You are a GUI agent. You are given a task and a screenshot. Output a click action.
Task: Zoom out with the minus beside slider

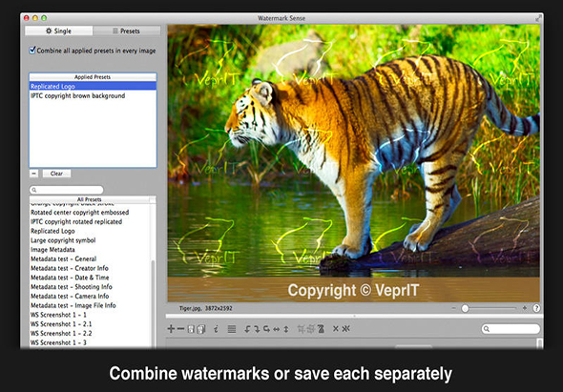tap(454, 308)
